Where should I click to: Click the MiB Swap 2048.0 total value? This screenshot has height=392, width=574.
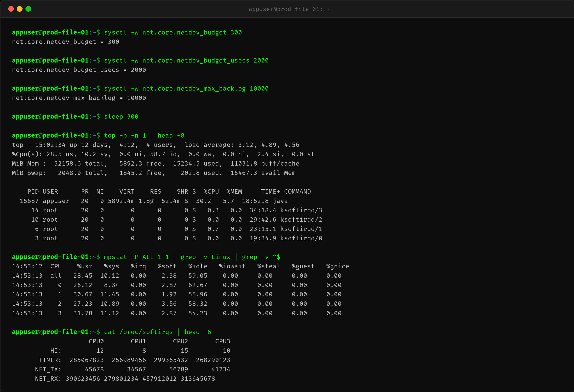[69, 173]
